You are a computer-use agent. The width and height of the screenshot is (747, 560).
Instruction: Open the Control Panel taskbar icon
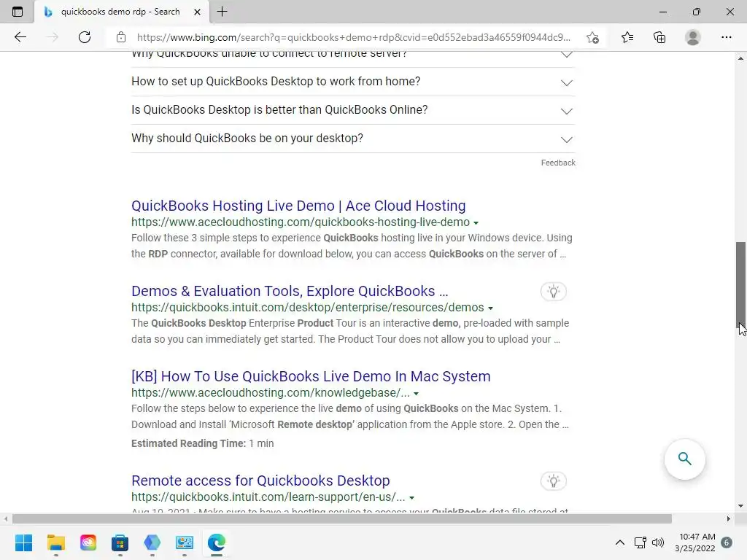click(185, 542)
